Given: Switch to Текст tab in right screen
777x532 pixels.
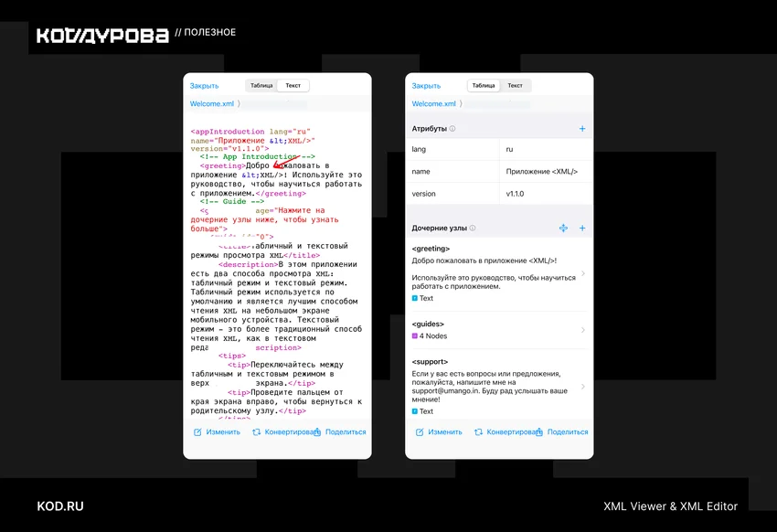Looking at the screenshot, I should click(515, 86).
